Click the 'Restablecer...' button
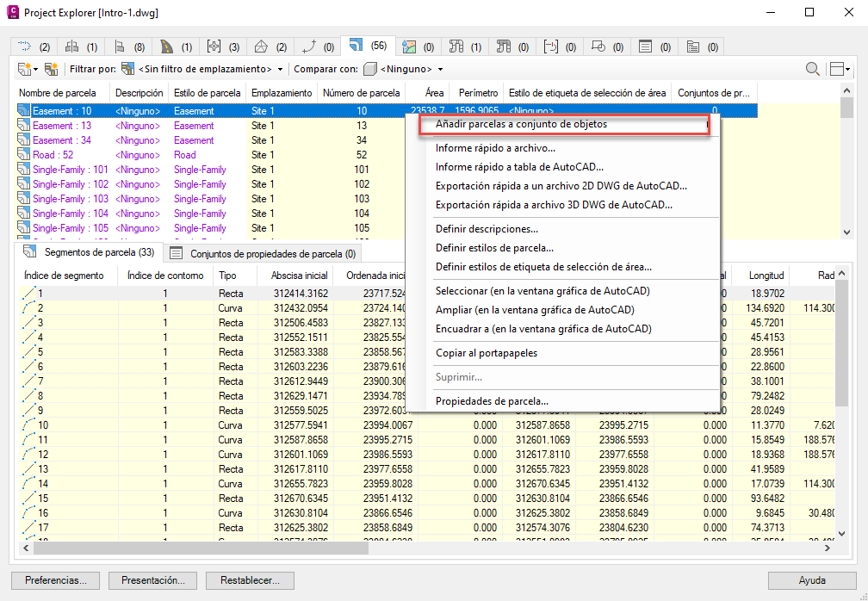This screenshot has height=601, width=868. (x=250, y=580)
